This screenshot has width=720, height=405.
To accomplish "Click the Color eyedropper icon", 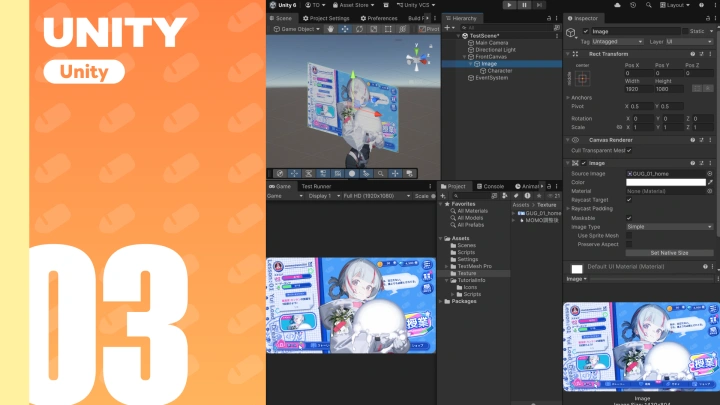I will tap(710, 182).
